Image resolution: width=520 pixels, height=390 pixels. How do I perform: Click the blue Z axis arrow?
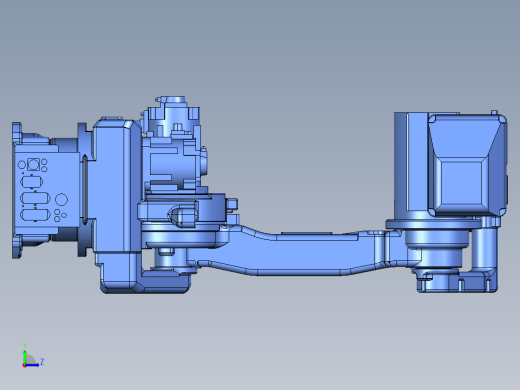coord(32,365)
